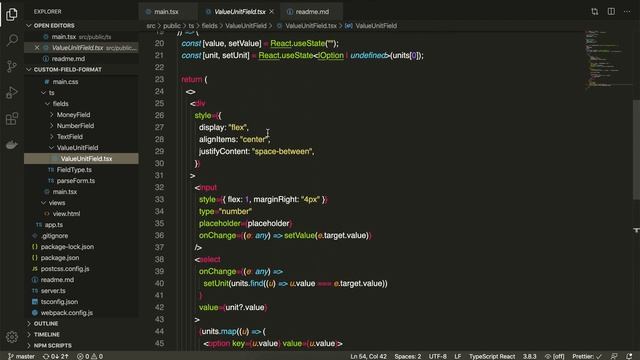The image size is (640, 360).
Task: Click the 'fields' breadcrumb segment
Action: coord(209,26)
